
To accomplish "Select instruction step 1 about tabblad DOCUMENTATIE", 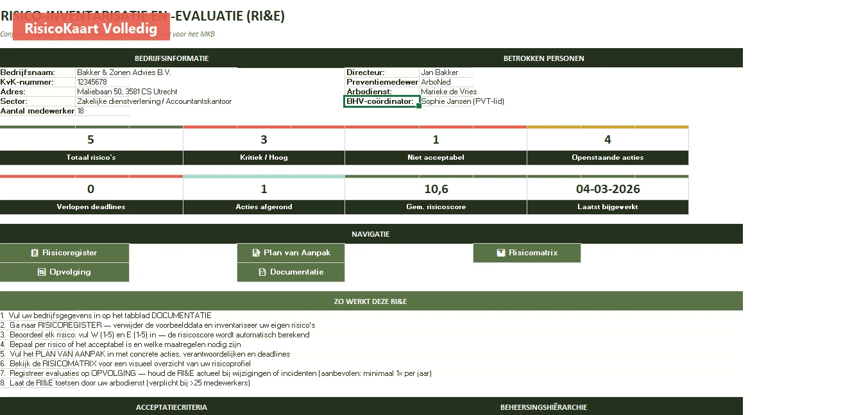I will tap(106, 316).
